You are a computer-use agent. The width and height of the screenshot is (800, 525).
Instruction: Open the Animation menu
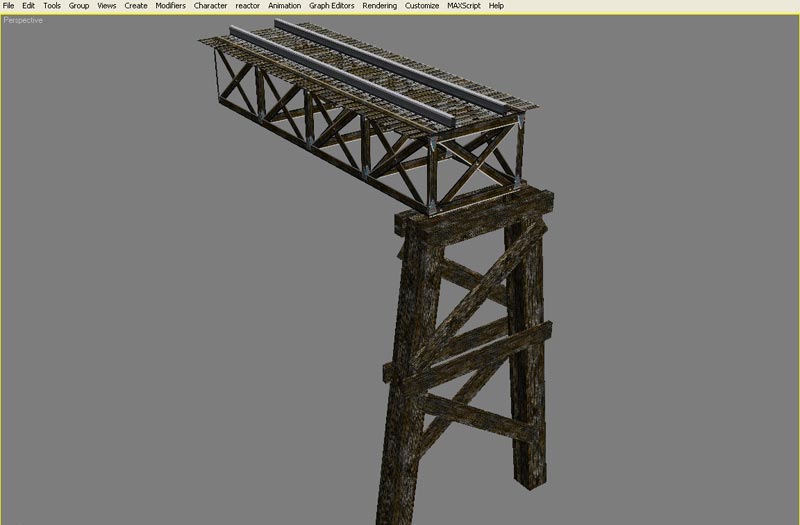coord(284,6)
